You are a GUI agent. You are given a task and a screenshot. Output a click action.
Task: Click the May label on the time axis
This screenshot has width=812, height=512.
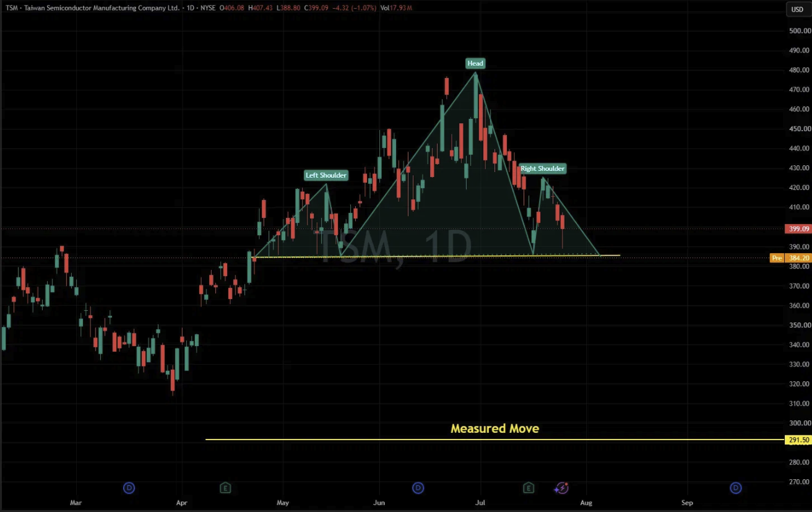pos(283,503)
